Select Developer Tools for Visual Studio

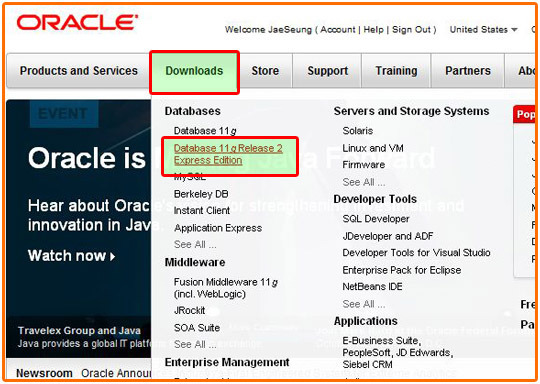416,253
